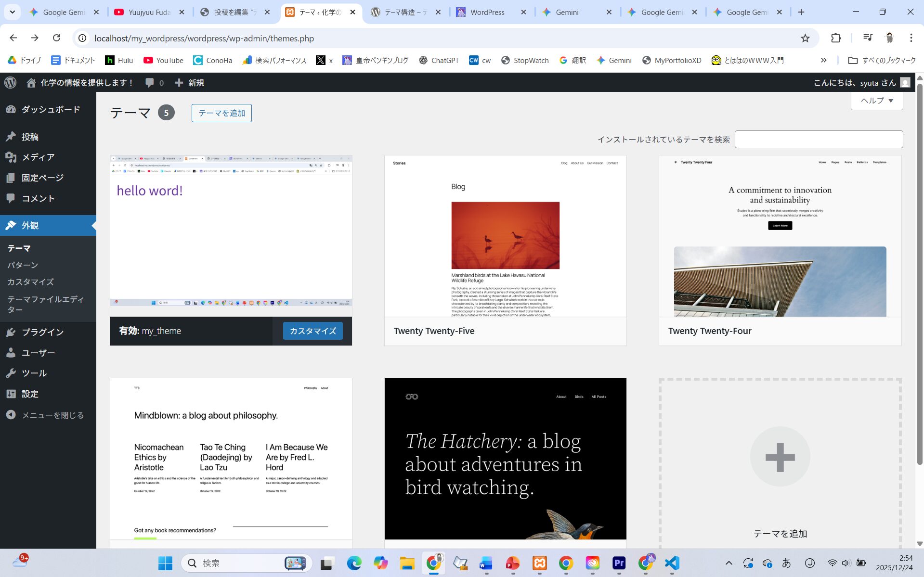Switch to the Yuujyuu Fuda YouTube tab

point(149,12)
